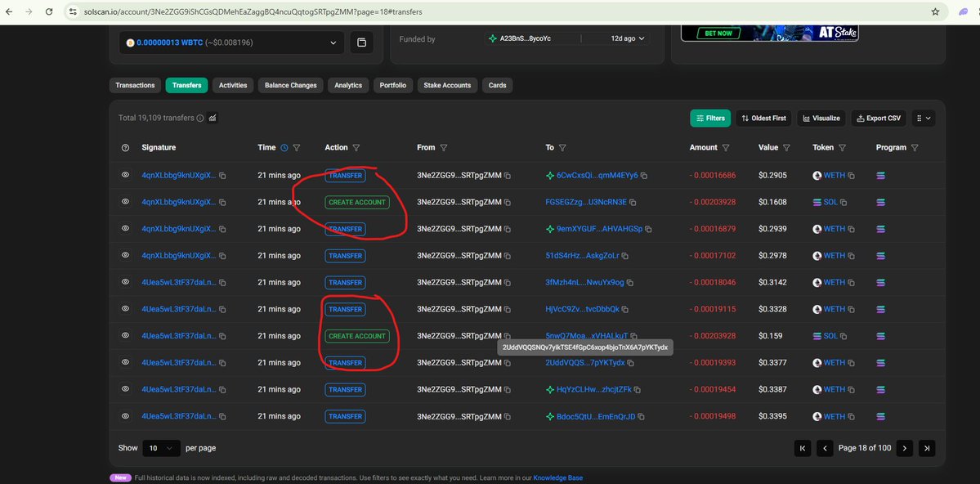Open the Portfolio tab
Viewport: 980px width, 484px height.
392,85
